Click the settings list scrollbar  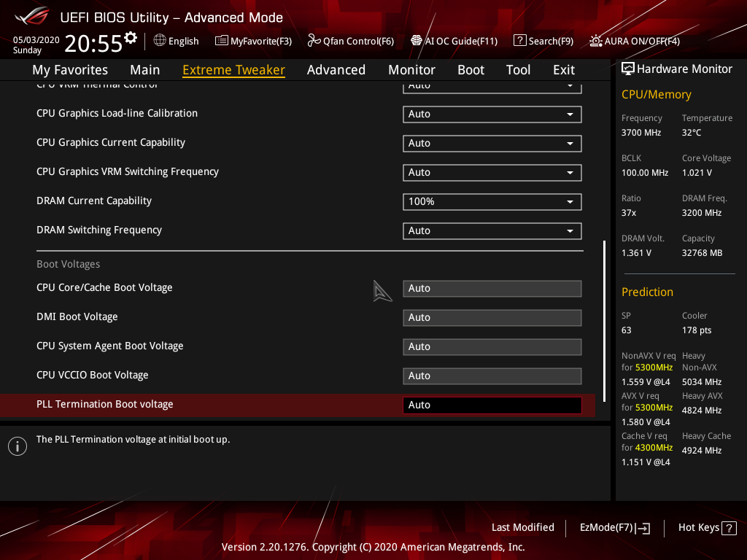coord(605,321)
